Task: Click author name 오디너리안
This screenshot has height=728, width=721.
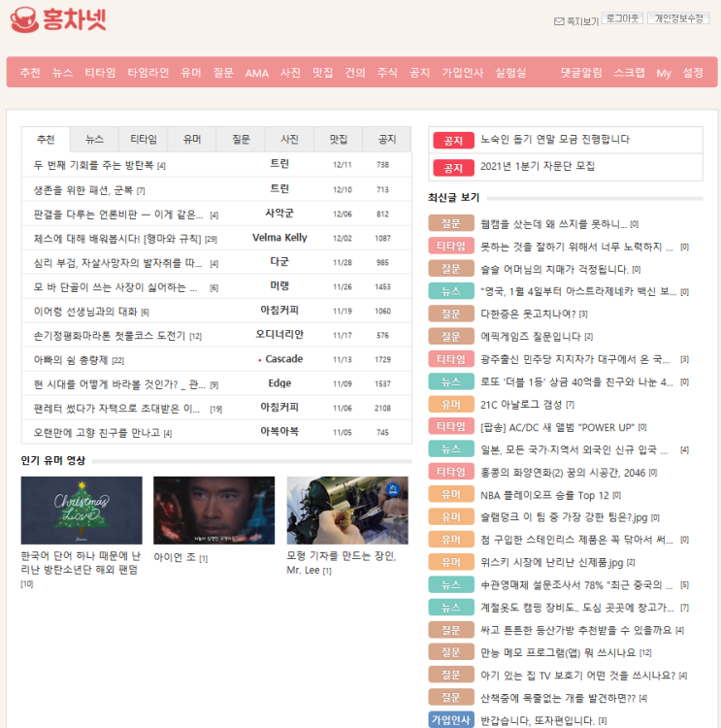Action: tap(279, 334)
